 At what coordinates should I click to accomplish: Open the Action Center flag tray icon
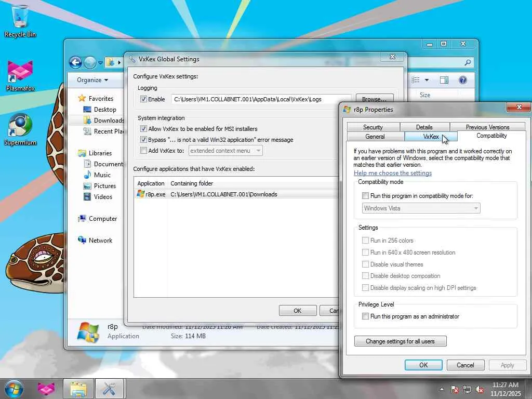[455, 390]
